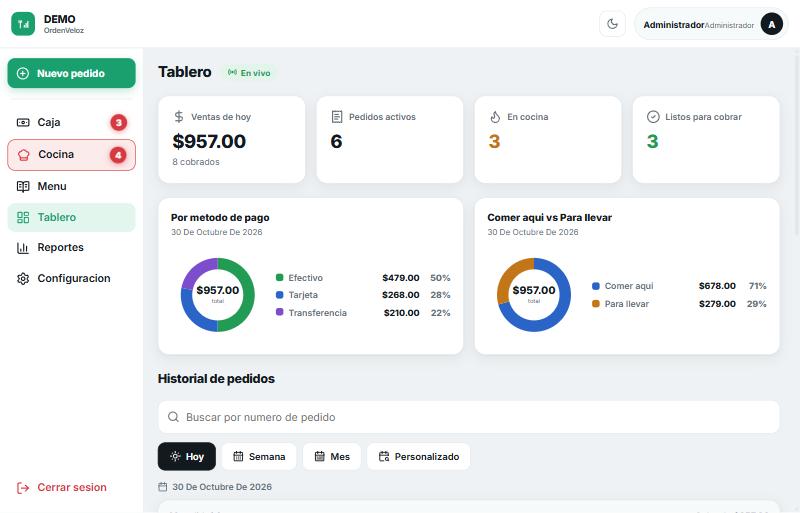This screenshot has width=800, height=513.
Task: Open the Cocina section
Action: pos(71,155)
